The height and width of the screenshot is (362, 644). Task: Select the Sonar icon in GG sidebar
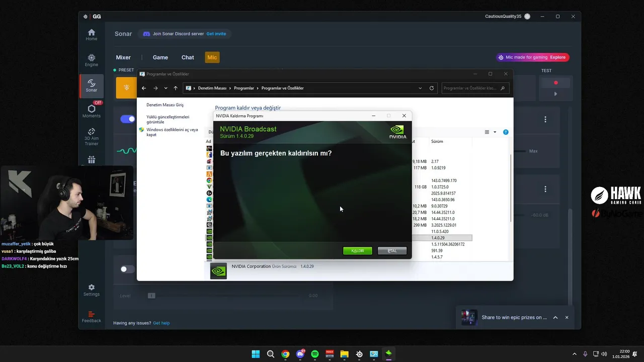click(91, 86)
